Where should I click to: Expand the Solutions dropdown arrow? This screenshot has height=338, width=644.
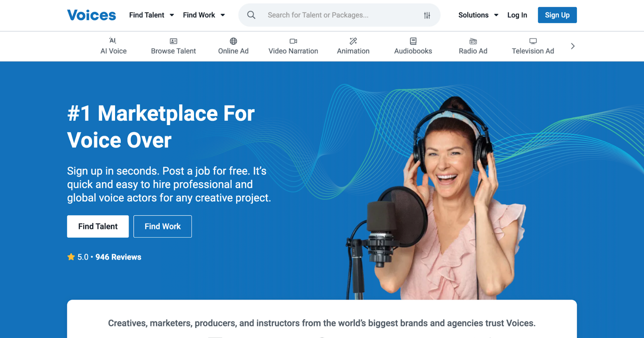click(x=496, y=15)
